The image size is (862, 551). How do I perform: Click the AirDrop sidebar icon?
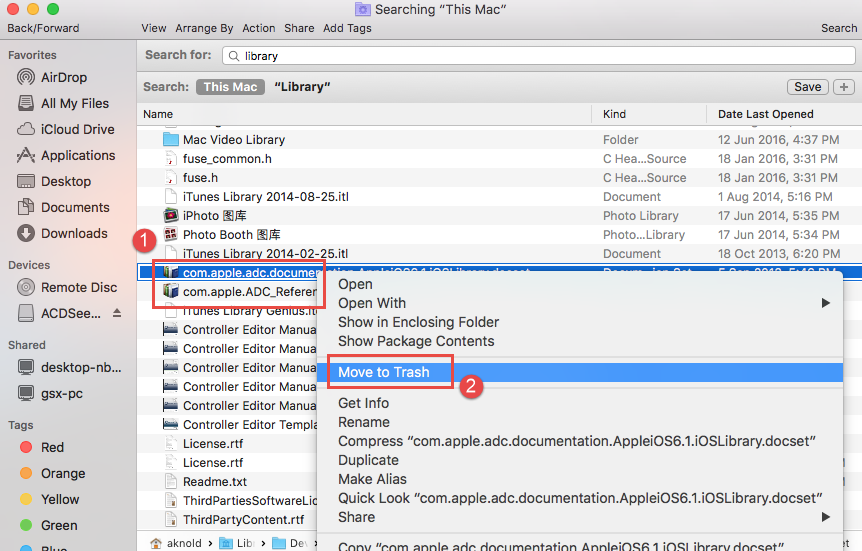25,77
